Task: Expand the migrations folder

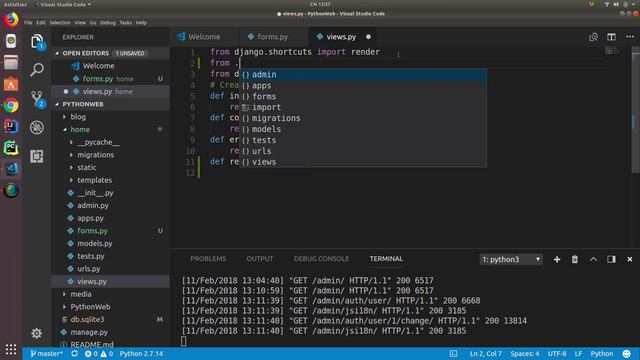Action: (x=71, y=155)
